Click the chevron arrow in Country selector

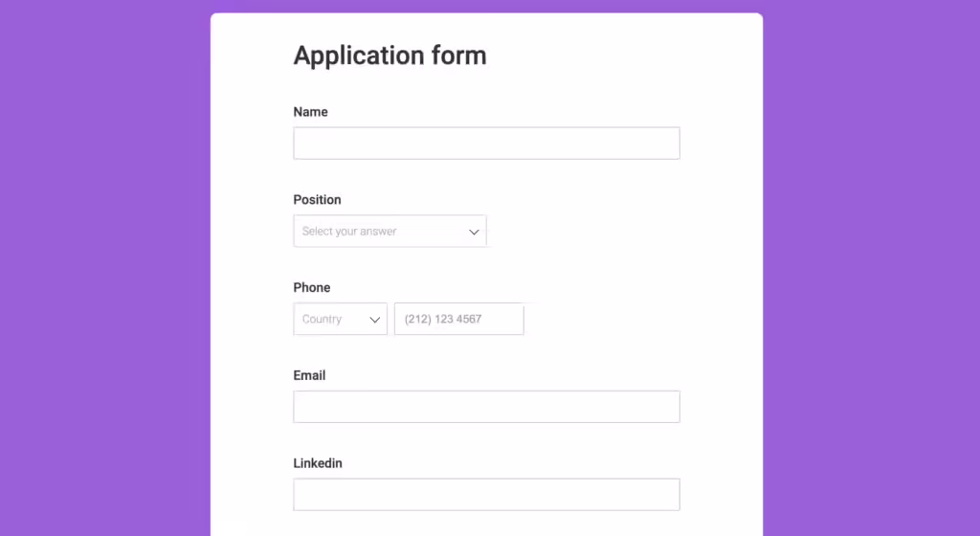[374, 320]
